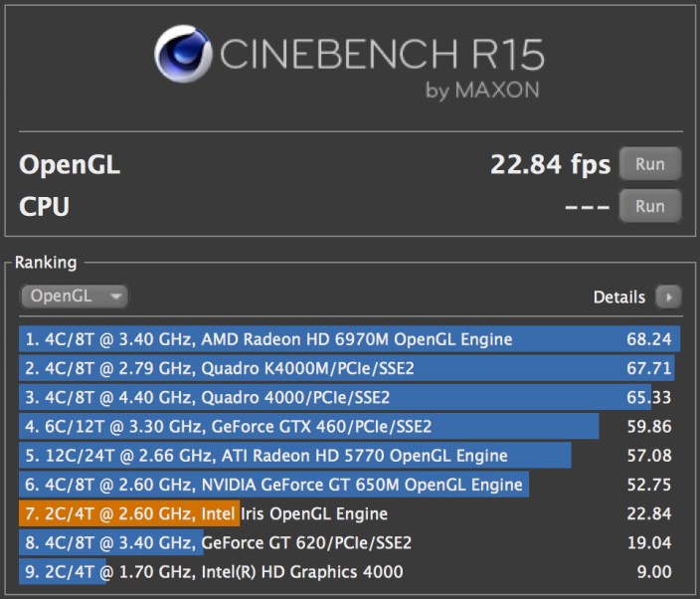Click the 22.84 fps OpenGL score
This screenshot has height=599, width=700.
[x=550, y=164]
